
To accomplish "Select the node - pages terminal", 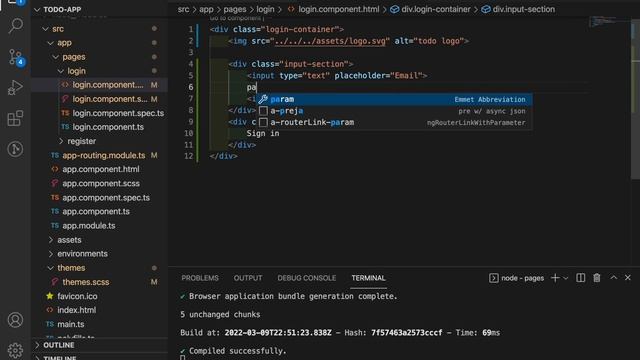I will click(x=516, y=278).
